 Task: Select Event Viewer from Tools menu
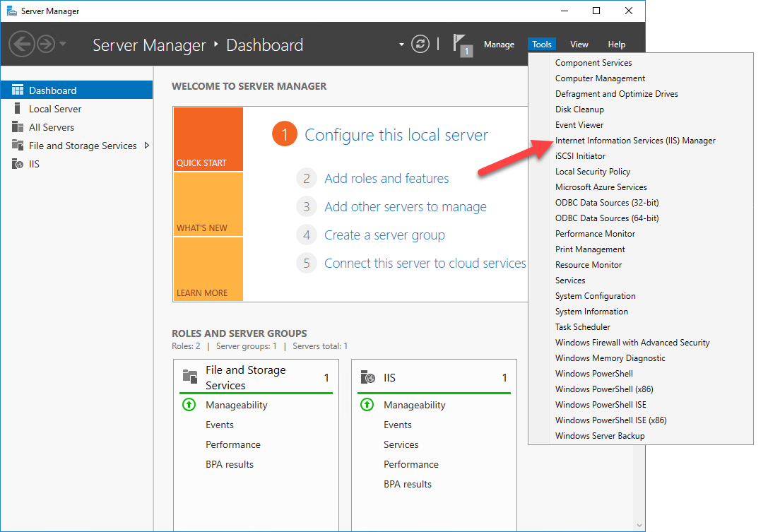579,125
